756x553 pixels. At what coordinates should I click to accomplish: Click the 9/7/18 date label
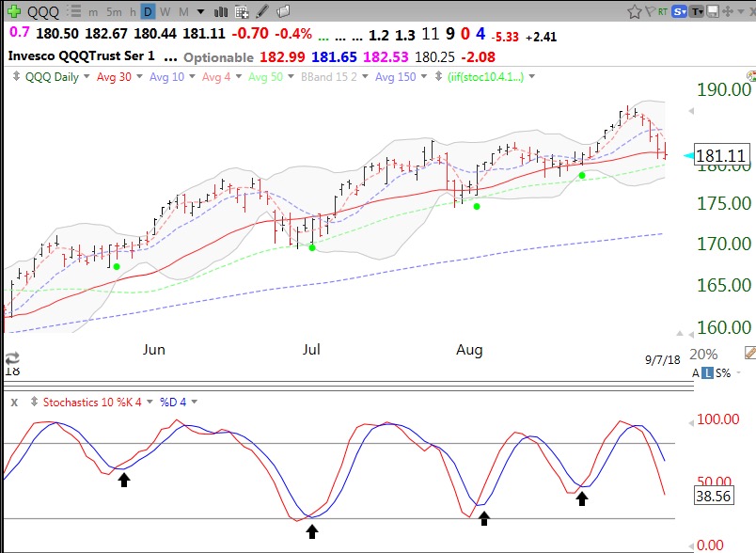[663, 359]
